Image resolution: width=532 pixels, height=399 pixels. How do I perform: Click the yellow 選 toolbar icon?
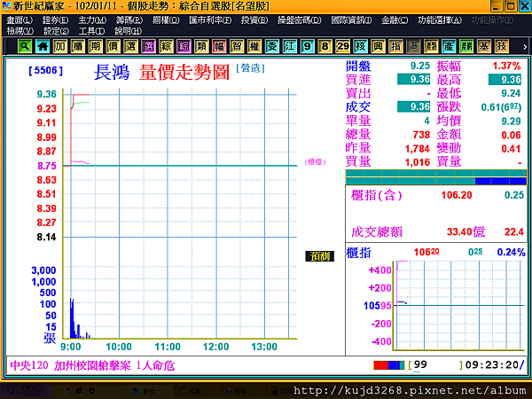(131, 46)
